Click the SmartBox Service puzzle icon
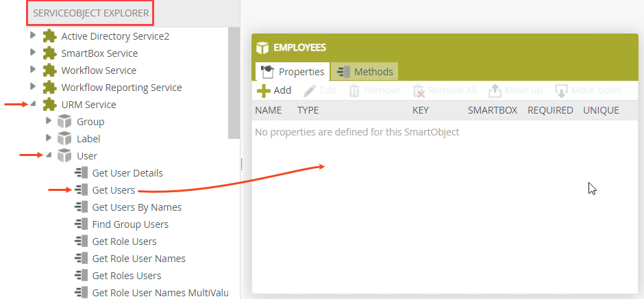644x299 pixels. click(x=49, y=53)
